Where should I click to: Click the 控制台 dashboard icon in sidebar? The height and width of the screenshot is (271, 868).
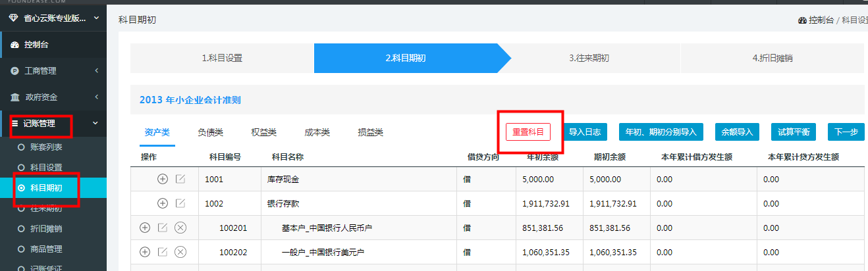click(x=14, y=45)
